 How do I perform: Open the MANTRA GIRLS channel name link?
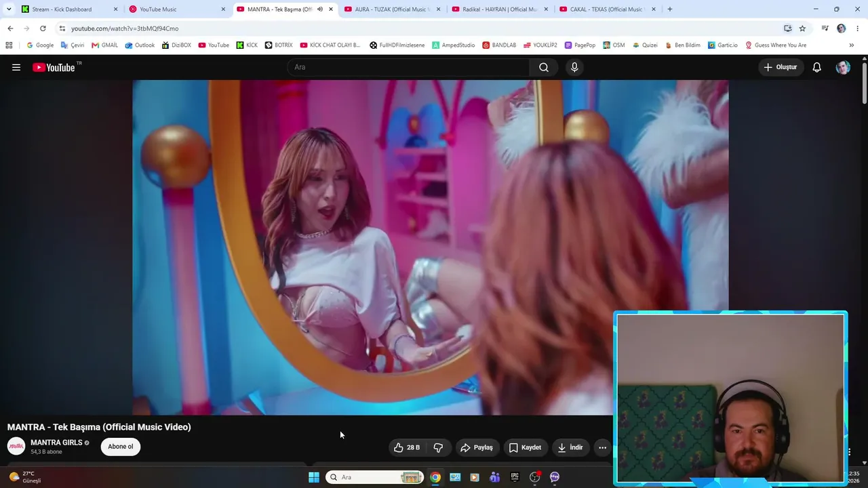coord(56,443)
